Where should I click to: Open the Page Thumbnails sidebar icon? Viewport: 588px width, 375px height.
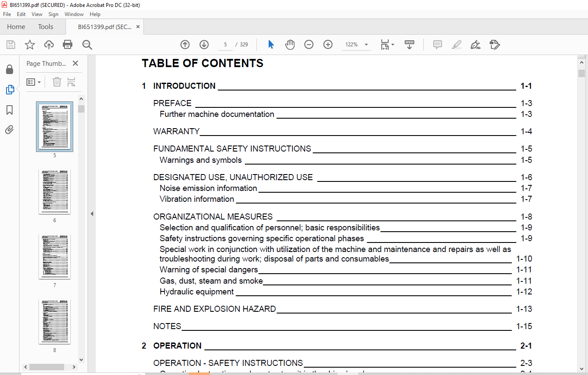(x=10, y=90)
